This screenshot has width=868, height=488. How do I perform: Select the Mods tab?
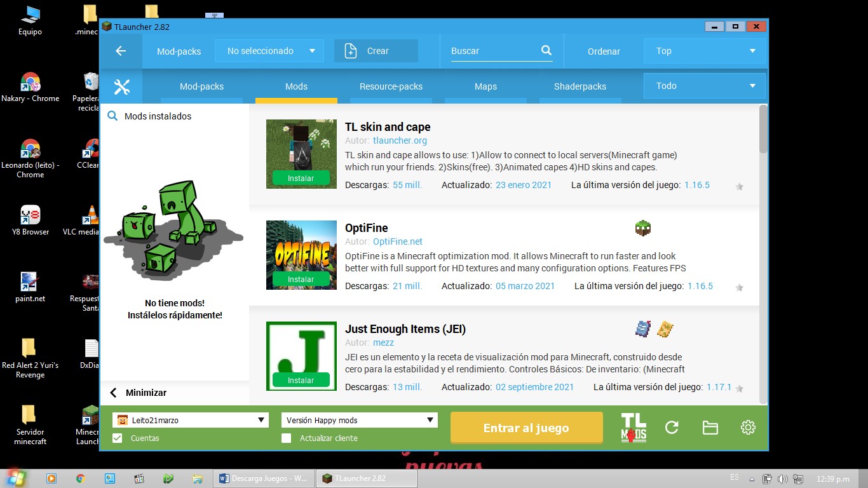[x=296, y=86]
